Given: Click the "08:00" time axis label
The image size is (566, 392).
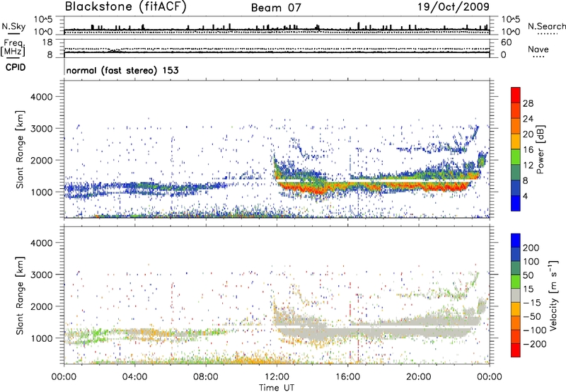Looking at the screenshot, I should [206, 377].
